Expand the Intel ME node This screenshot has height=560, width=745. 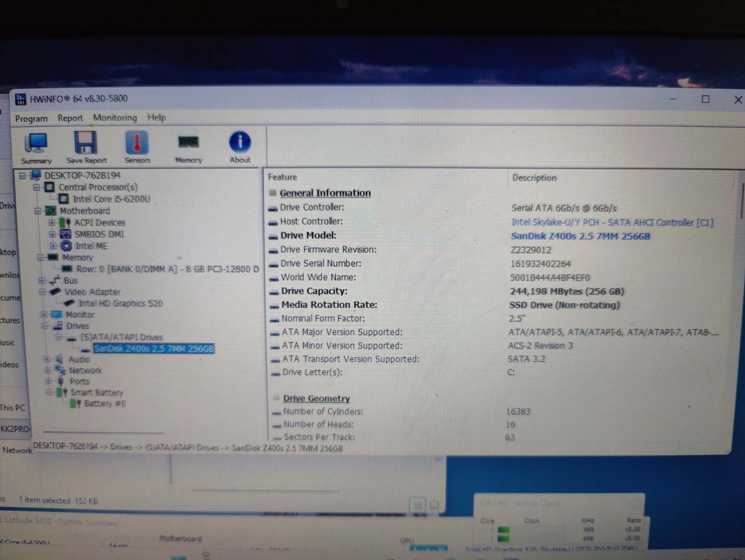point(53,246)
